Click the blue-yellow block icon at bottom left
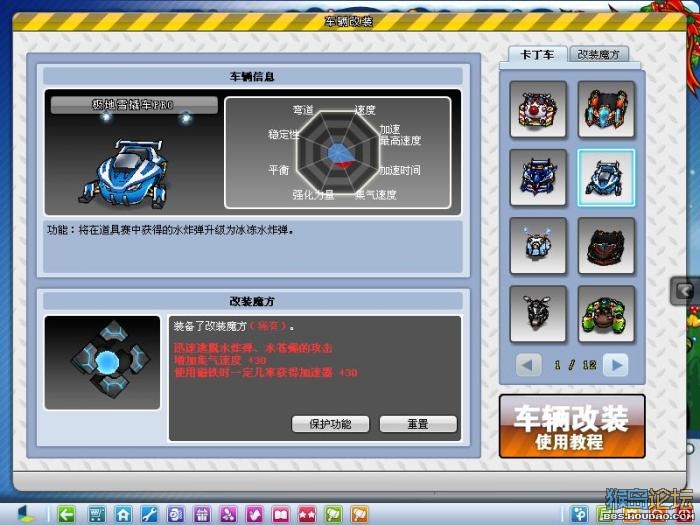Screen dimensions: 700x525 click(x=25, y=514)
